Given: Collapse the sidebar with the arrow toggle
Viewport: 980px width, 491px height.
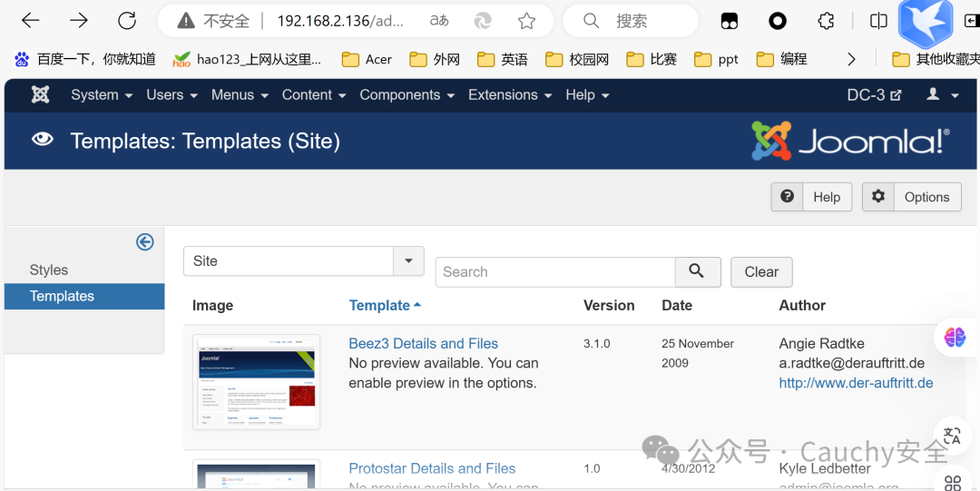Looking at the screenshot, I should pos(145,242).
